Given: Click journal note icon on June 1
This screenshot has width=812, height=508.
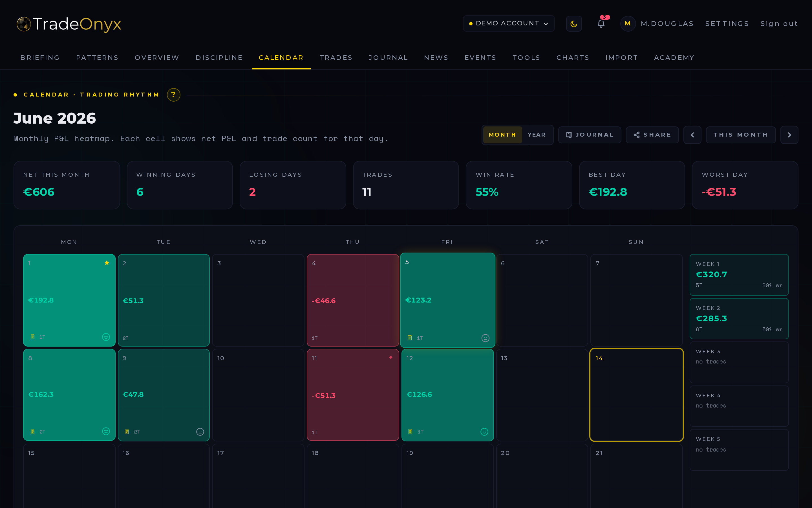Looking at the screenshot, I should click(32, 337).
